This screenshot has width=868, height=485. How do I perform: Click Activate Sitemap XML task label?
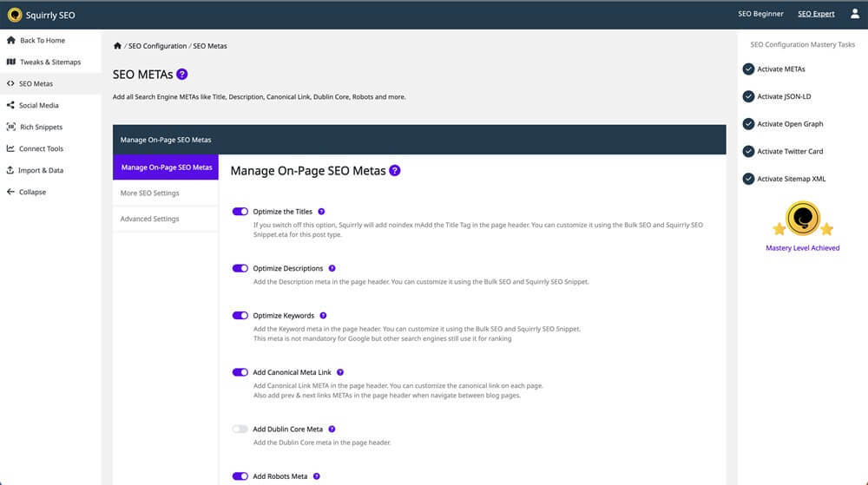click(791, 179)
